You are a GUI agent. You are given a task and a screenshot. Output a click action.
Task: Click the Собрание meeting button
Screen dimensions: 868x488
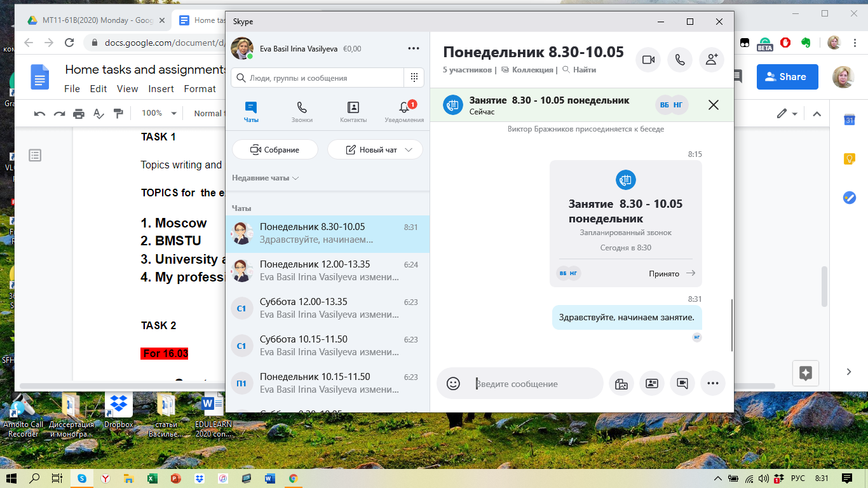(275, 150)
